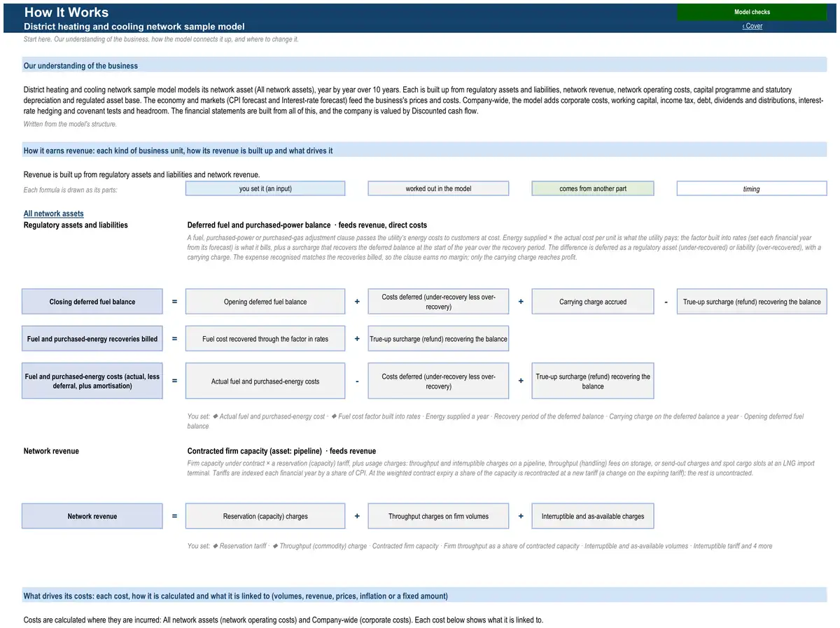
Task: Click the 'District heating and cooling network sample model' subtitle
Action: tap(134, 27)
